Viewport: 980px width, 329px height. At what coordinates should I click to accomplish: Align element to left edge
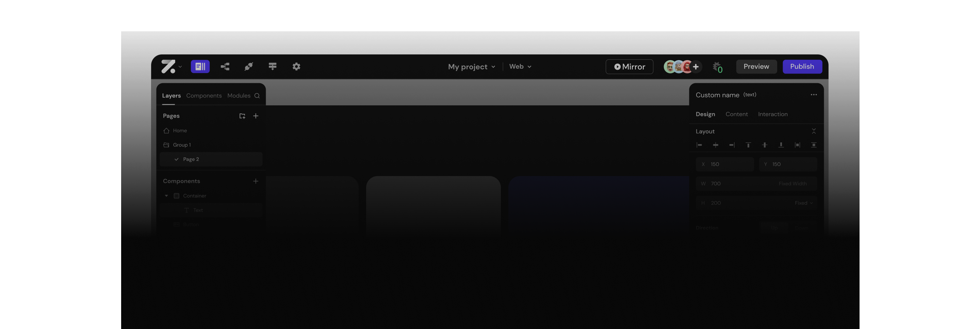pyautogui.click(x=699, y=145)
